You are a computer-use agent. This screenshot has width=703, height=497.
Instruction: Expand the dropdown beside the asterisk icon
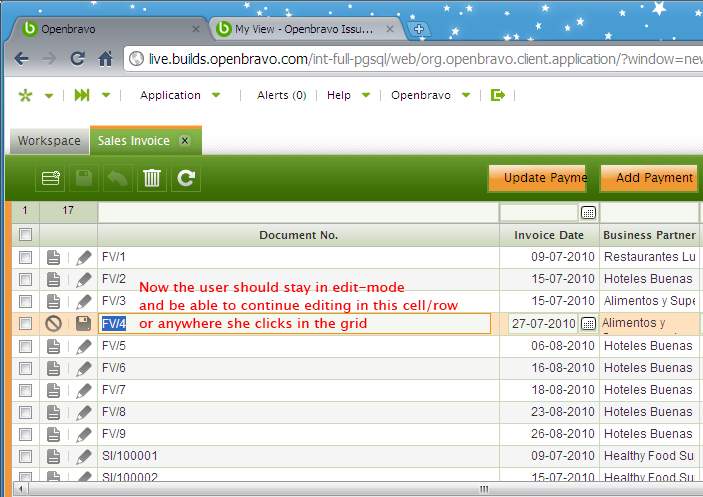pos(49,95)
